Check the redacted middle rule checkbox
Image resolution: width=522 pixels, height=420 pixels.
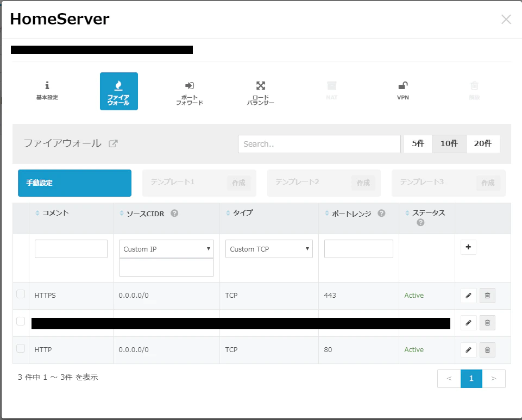click(21, 321)
